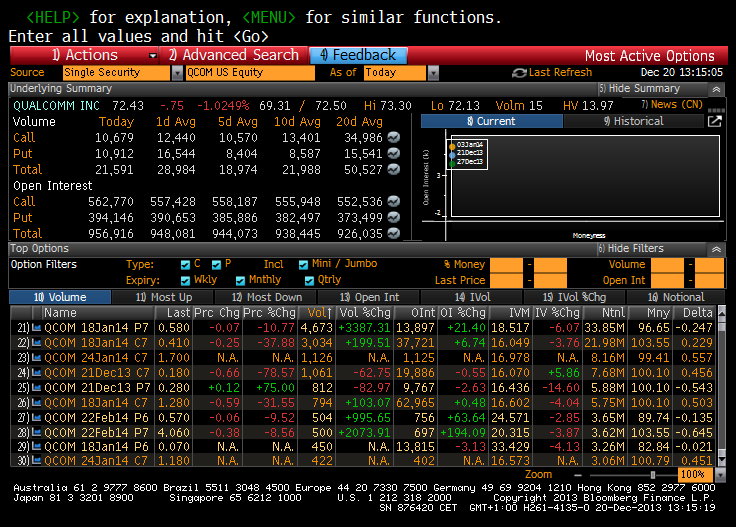Open chart icon for QCOM 21Dec13 P7 row
Viewport: 736px width, 527px height.
[36, 388]
